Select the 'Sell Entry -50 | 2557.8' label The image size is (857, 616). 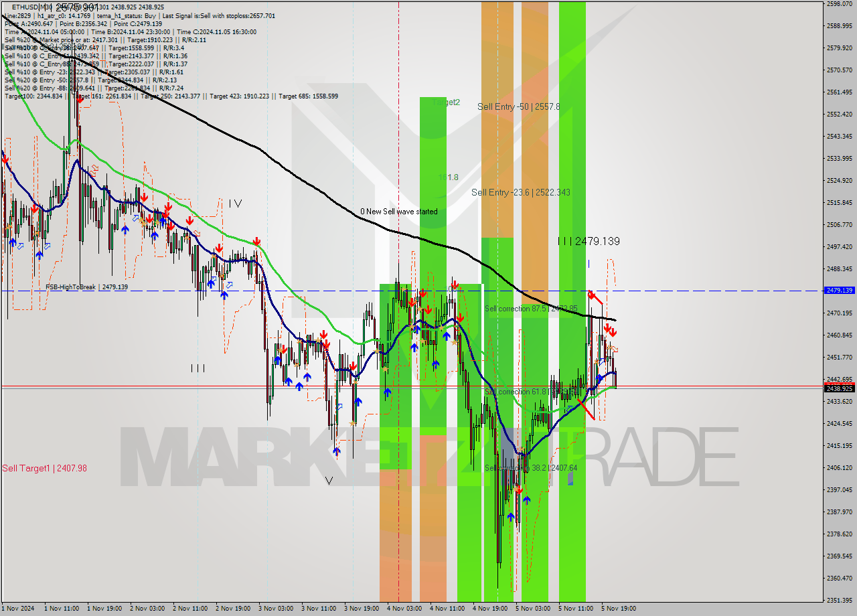519,106
